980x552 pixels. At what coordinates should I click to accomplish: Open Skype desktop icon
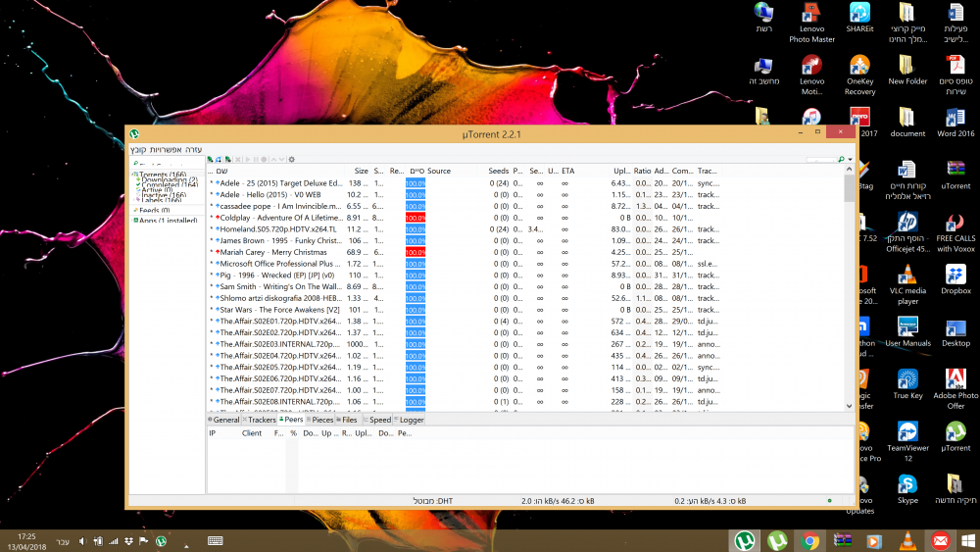[907, 489]
